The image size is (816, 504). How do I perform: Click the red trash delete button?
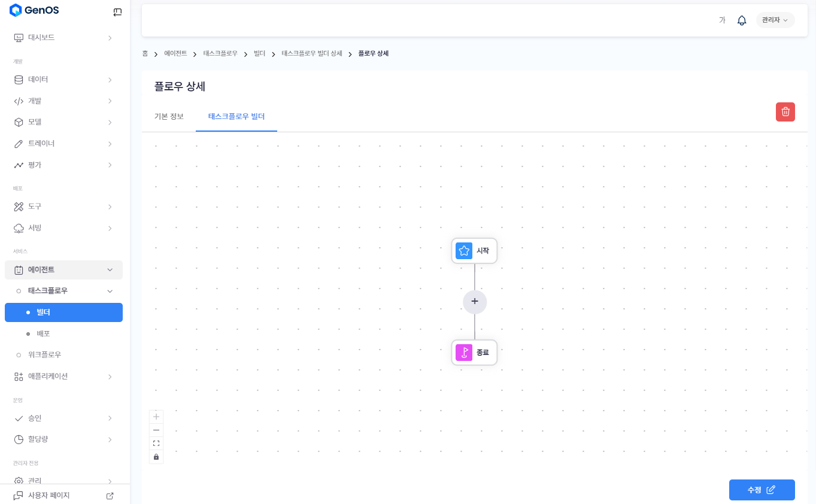785,112
